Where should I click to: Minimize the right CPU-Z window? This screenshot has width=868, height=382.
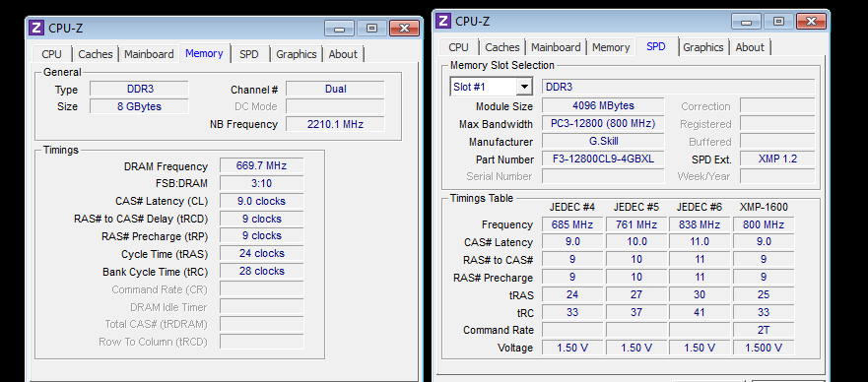[746, 22]
